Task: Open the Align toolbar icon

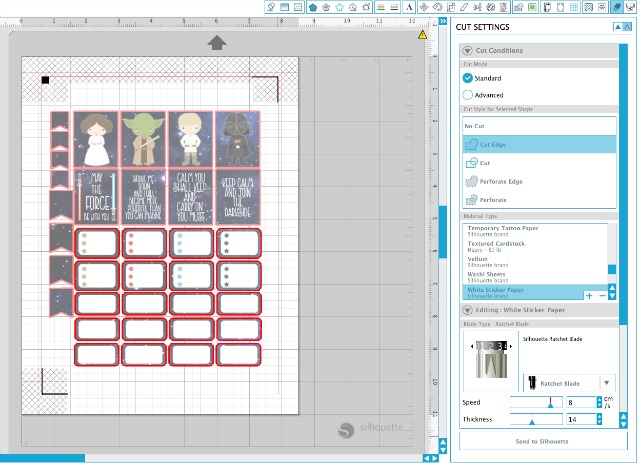Action: (x=477, y=7)
